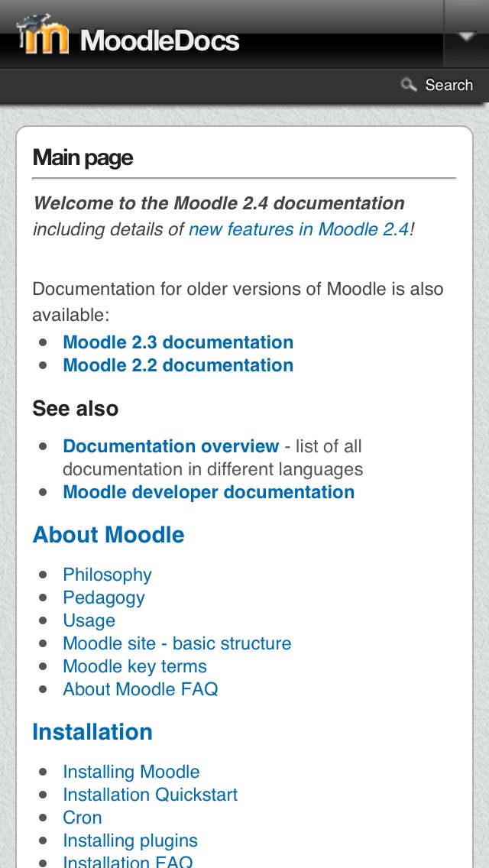
Task: Open the About Moodle section heading
Action: 108,535
